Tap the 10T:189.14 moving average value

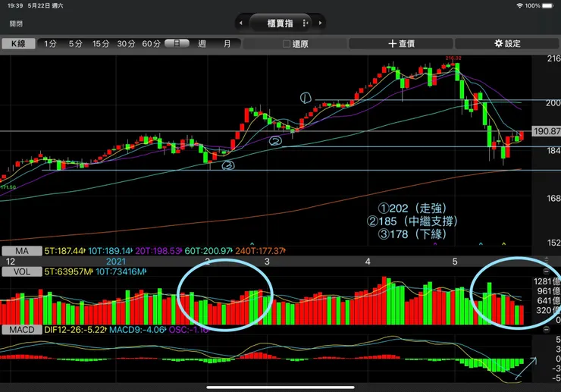coord(110,251)
